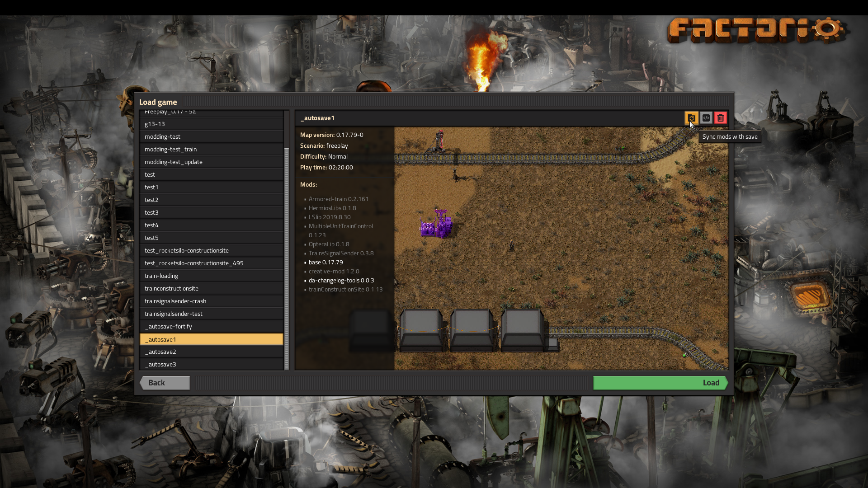This screenshot has width=868, height=488.
Task: Click the creative-mod 1.2.0 mod entry
Action: point(334,271)
